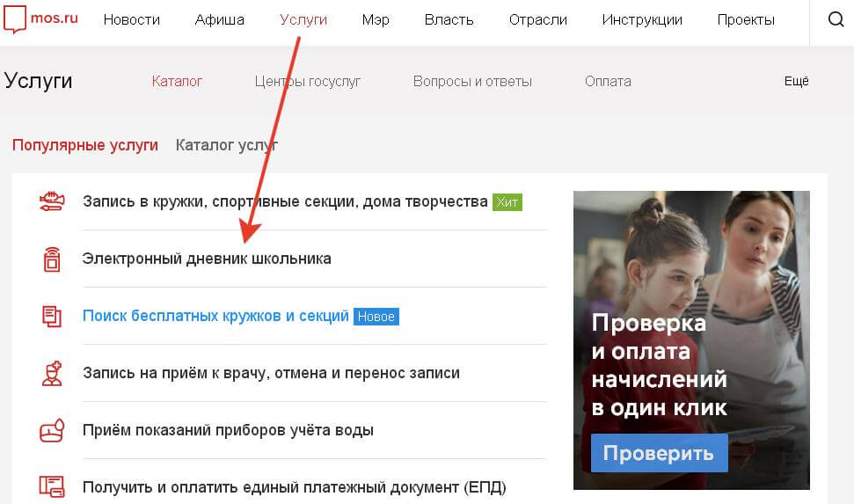Open the search magnifier icon
Image resolution: width=854 pixels, height=504 pixels.
pos(836,19)
